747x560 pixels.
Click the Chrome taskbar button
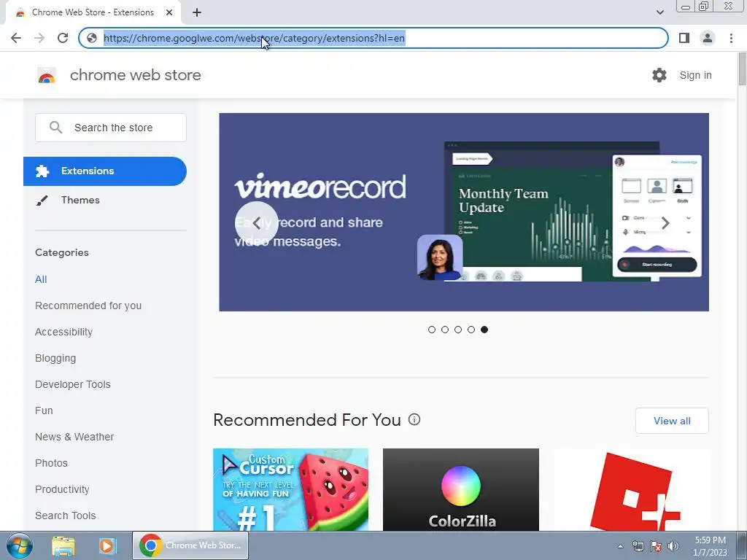coord(190,545)
